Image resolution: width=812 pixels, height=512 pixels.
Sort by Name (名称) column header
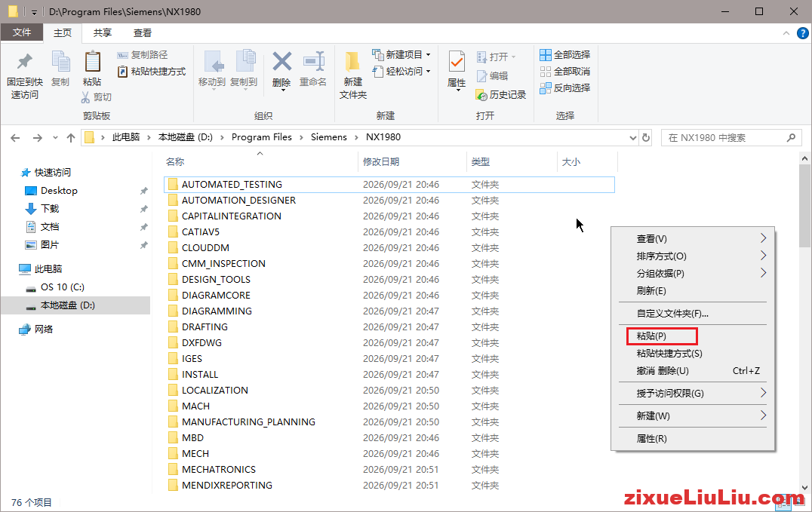[175, 162]
